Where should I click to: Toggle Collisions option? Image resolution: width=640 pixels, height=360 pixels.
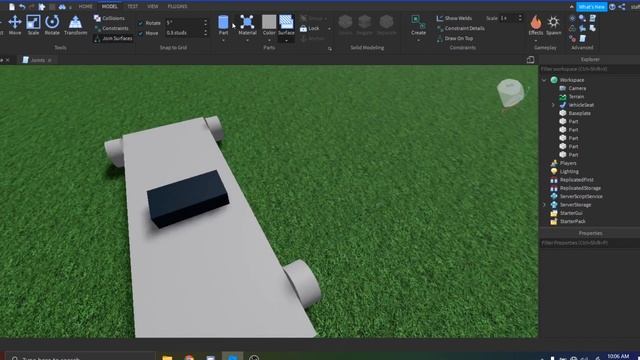109,18
